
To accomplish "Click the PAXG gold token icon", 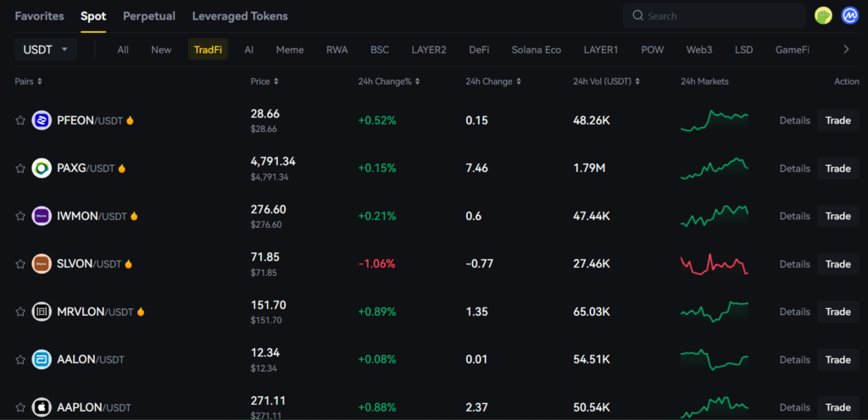I will [42, 169].
